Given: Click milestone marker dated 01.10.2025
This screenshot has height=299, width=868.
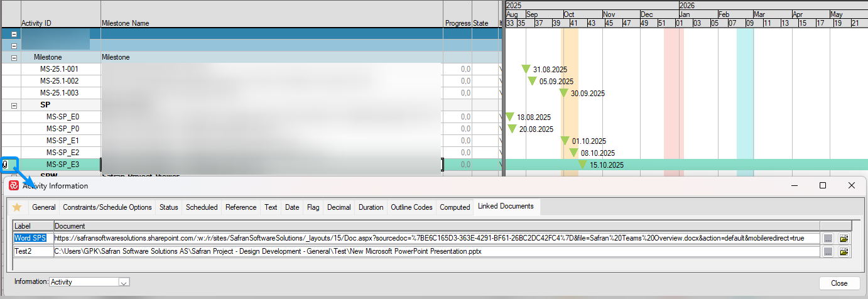Looking at the screenshot, I should point(565,141).
